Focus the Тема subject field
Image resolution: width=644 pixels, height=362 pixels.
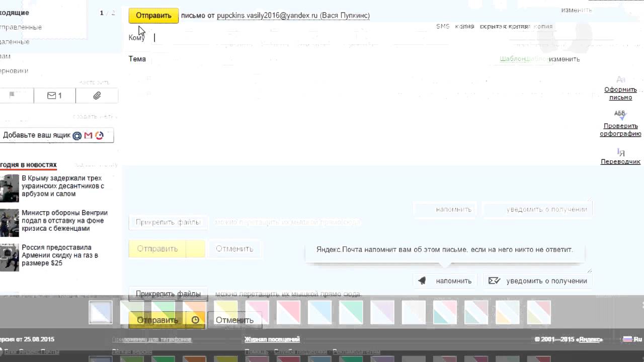pyautogui.click(x=322, y=59)
